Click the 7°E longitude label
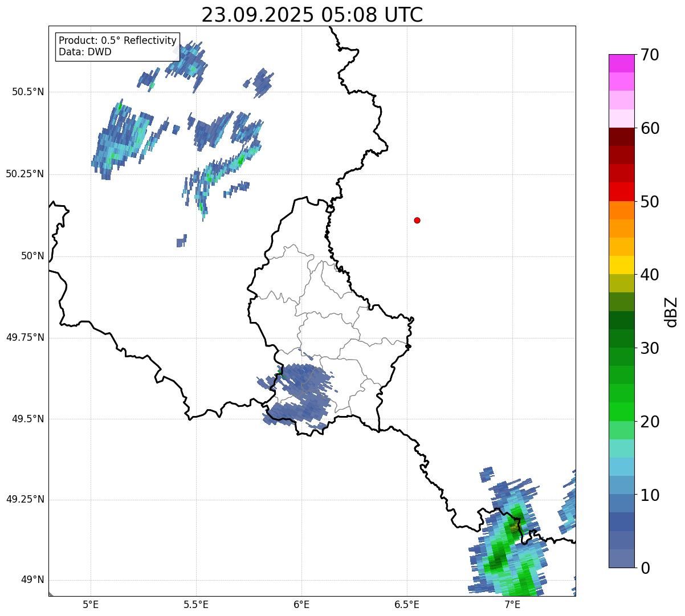Image resolution: width=685 pixels, height=616 pixels. coord(512,604)
